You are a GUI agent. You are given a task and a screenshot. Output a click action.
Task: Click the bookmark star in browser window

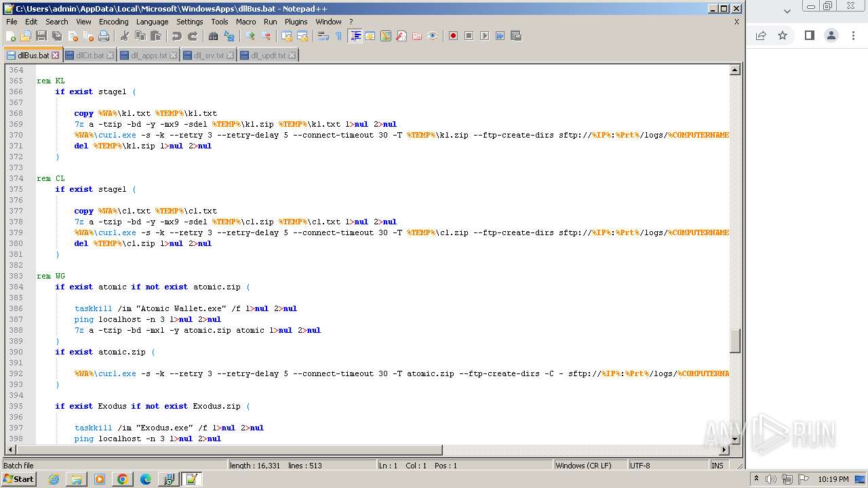click(783, 35)
